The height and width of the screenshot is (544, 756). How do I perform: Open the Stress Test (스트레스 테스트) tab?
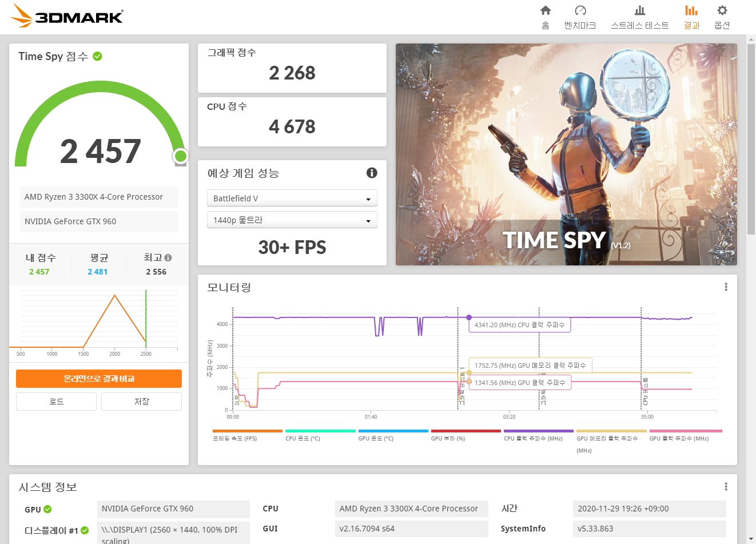[x=640, y=17]
